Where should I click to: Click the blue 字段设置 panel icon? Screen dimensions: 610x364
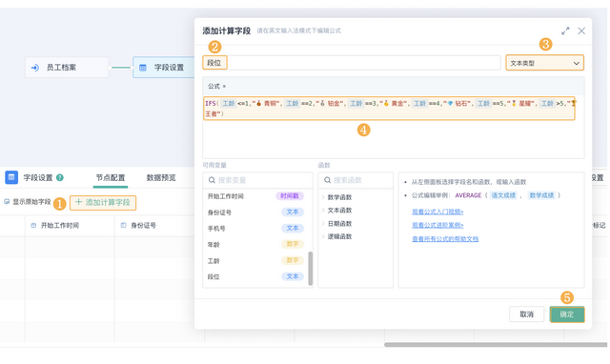(11, 177)
